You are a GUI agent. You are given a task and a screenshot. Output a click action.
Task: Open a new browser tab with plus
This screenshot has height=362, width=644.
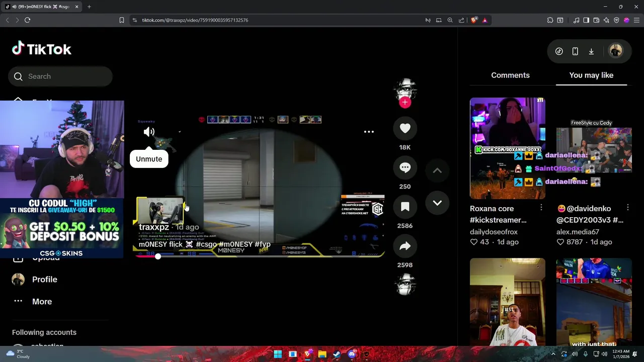click(89, 7)
